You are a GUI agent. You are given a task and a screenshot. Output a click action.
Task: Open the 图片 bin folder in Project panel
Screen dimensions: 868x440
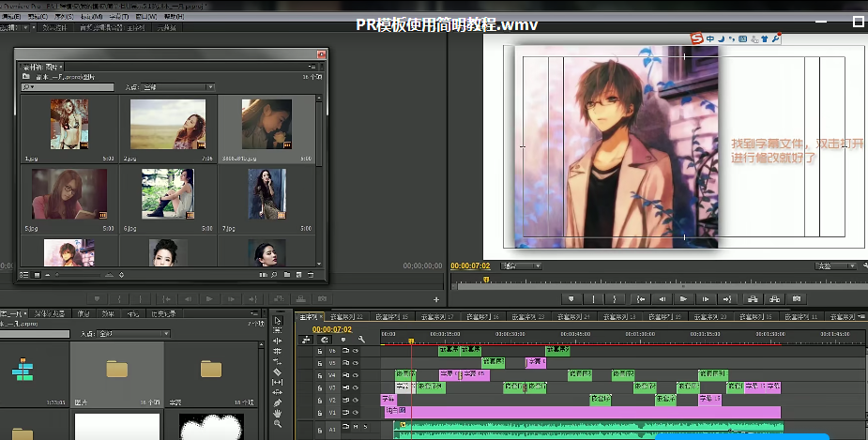tap(116, 369)
